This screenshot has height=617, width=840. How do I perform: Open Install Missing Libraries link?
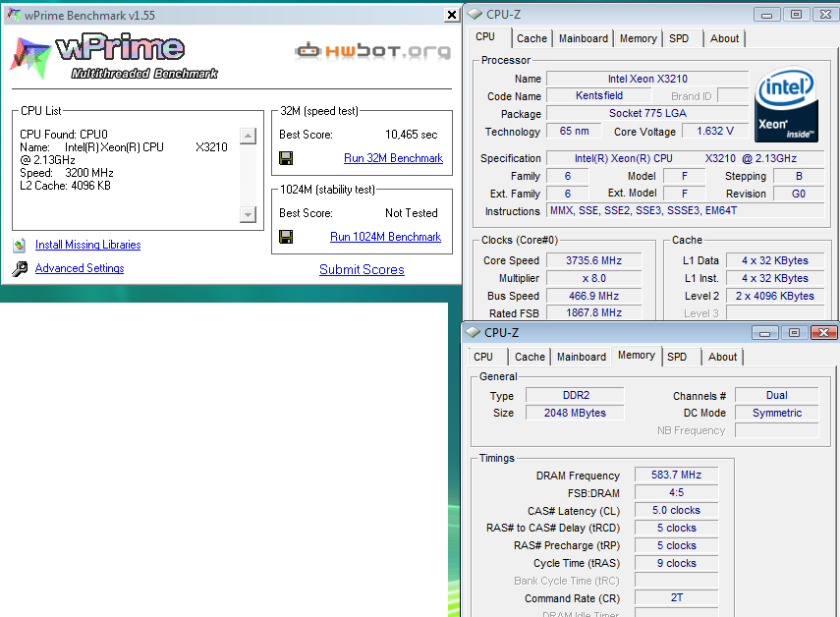(87, 245)
